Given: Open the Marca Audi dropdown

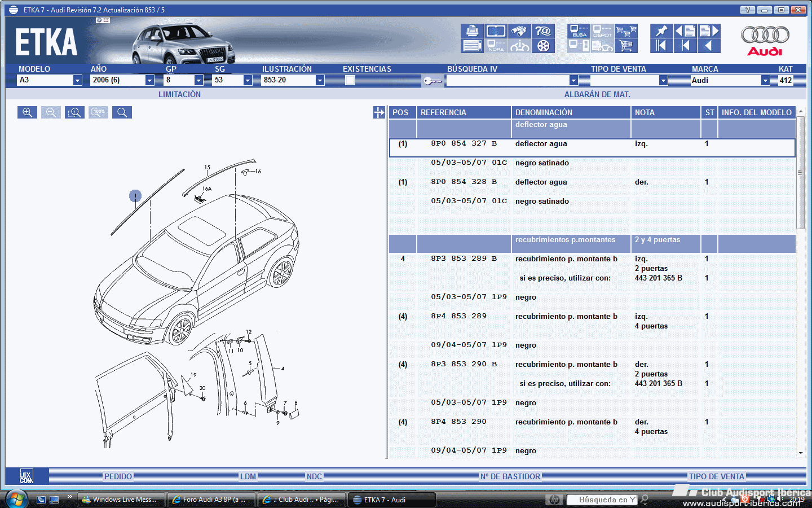Looking at the screenshot, I should [x=765, y=80].
